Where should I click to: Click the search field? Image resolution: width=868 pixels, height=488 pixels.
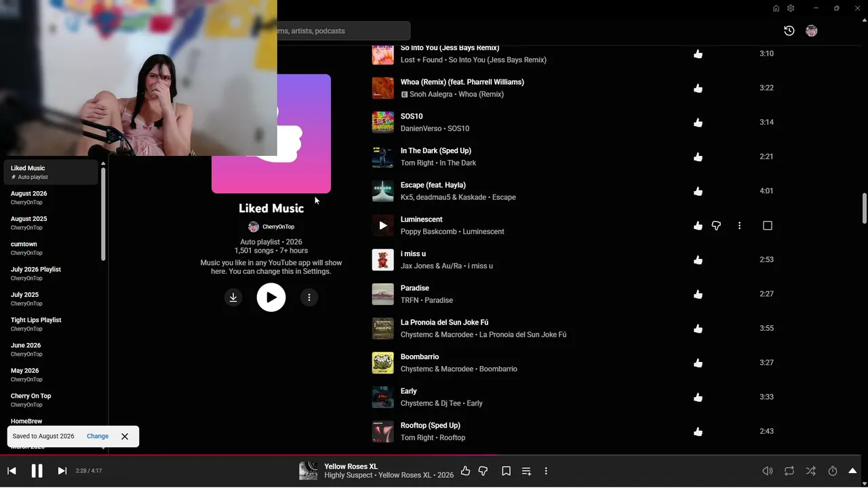pyautogui.click(x=343, y=30)
